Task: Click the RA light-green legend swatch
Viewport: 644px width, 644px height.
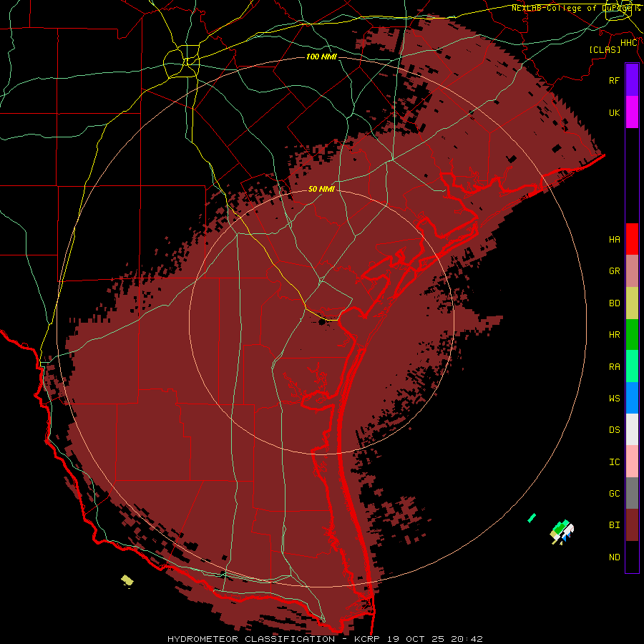Action: 632,366
